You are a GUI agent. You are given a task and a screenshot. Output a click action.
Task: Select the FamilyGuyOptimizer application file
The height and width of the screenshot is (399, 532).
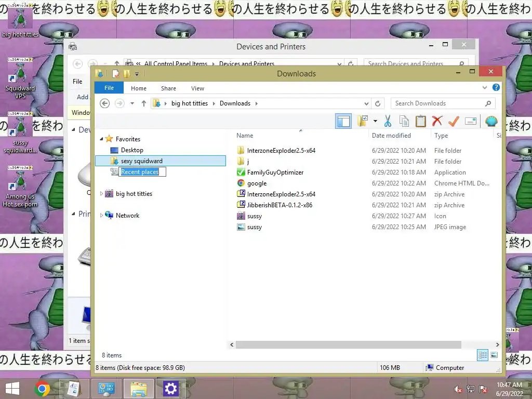tap(275, 172)
